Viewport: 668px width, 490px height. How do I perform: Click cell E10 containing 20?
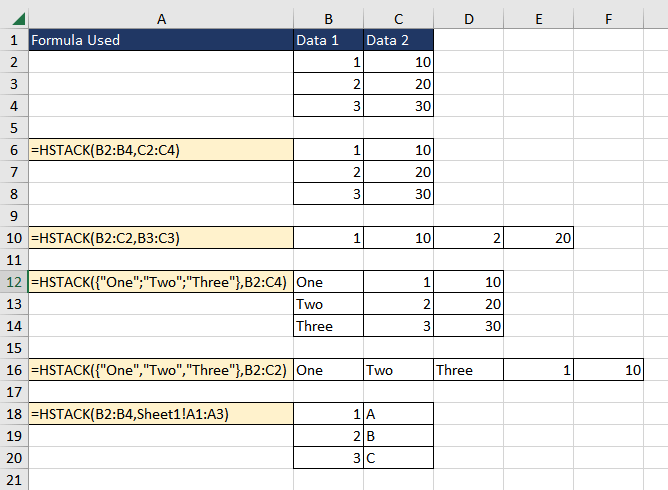point(538,238)
